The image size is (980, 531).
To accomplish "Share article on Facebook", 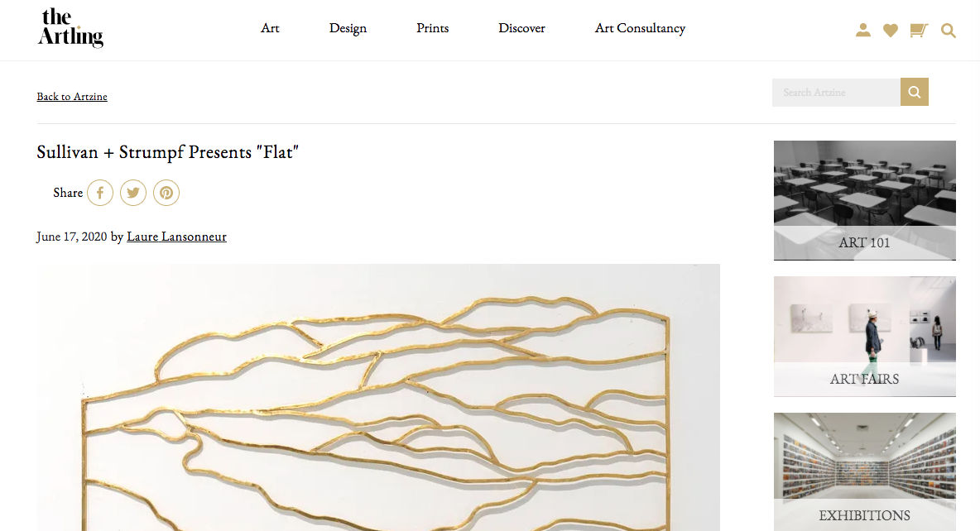I will coord(100,193).
